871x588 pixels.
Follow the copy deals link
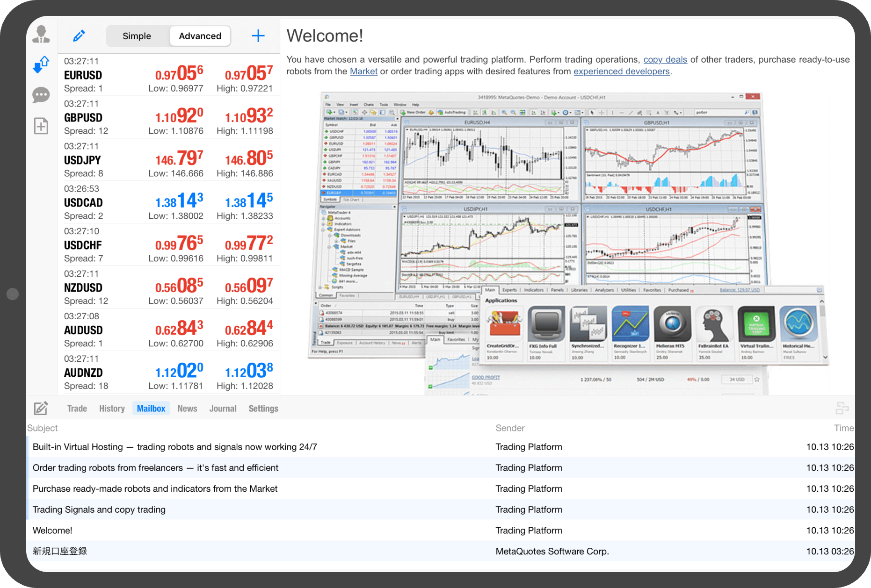(665, 59)
